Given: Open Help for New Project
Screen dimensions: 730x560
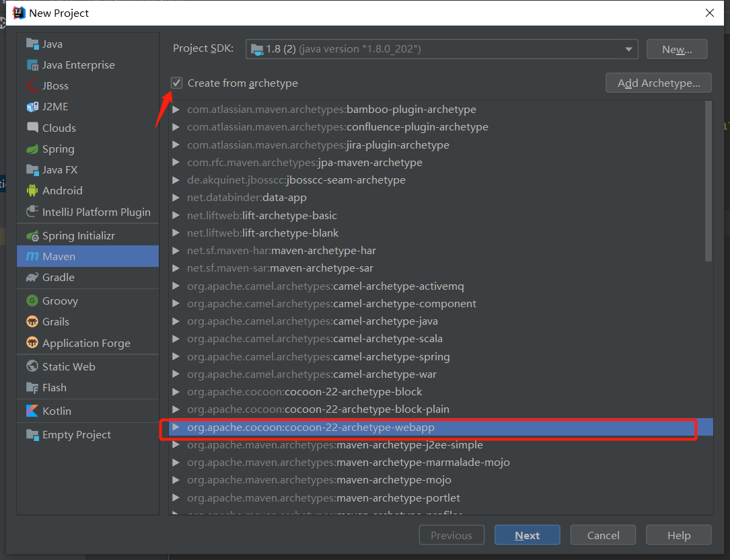Looking at the screenshot, I should tap(678, 535).
